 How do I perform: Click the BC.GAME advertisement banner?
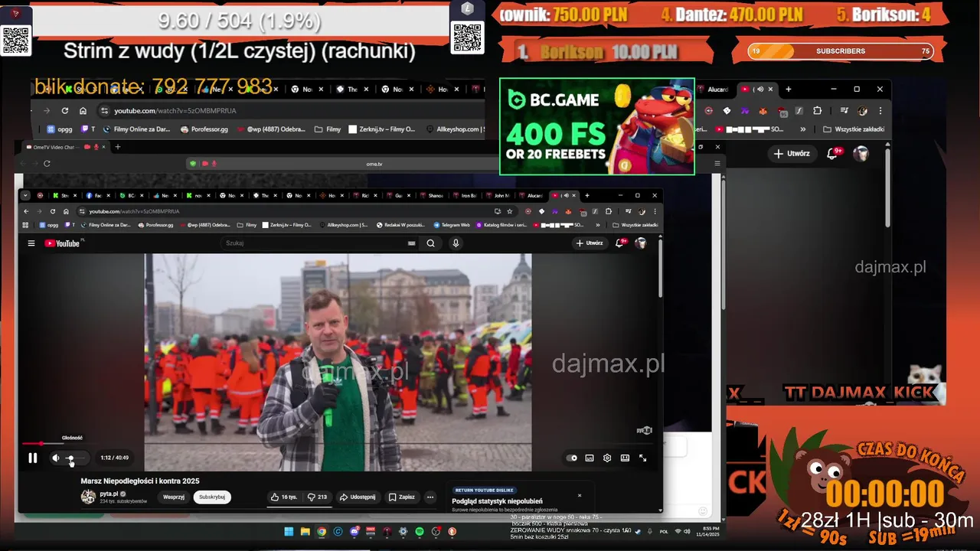597,126
